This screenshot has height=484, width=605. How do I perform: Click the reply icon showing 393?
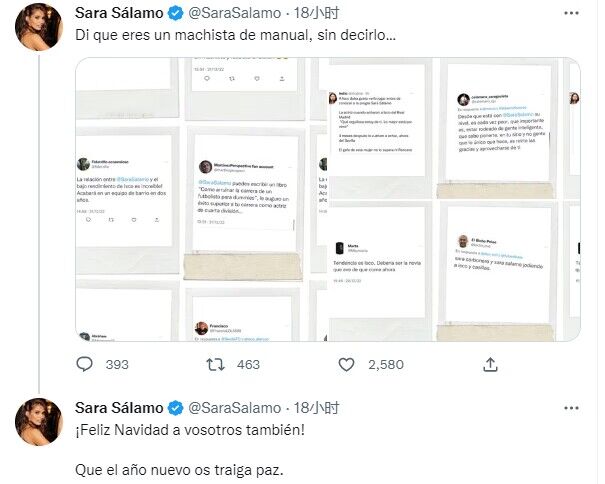click(84, 364)
